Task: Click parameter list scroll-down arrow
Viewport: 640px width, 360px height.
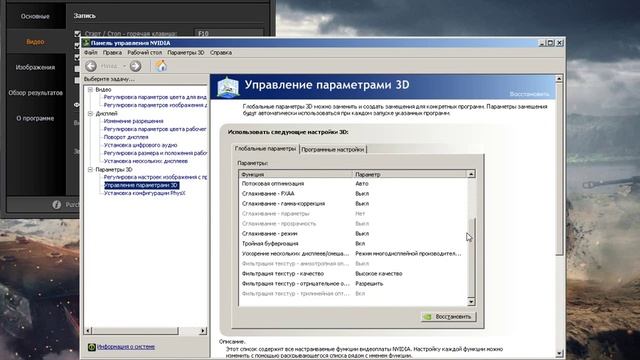Action: (x=471, y=302)
